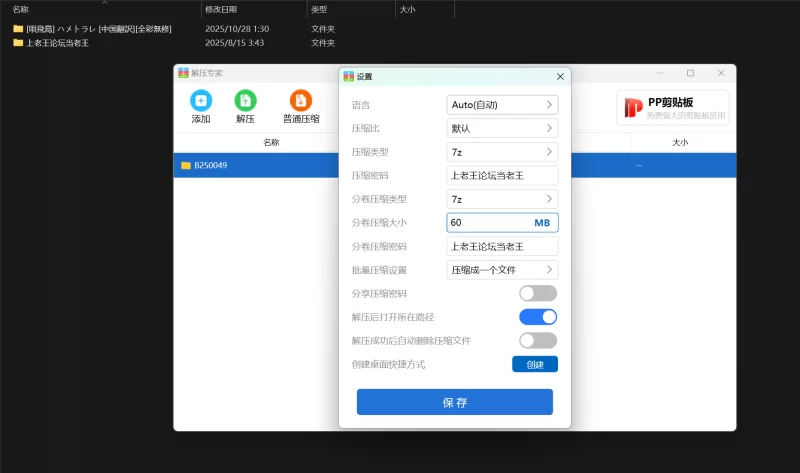Click the 大小 column header in 解压专家
Viewport: 800px width, 473px height.
(x=680, y=142)
